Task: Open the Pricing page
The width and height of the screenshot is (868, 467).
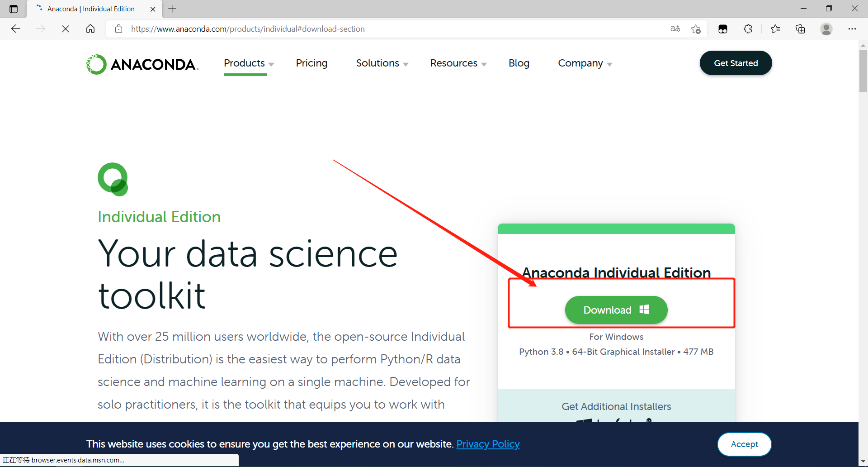Action: pyautogui.click(x=311, y=63)
